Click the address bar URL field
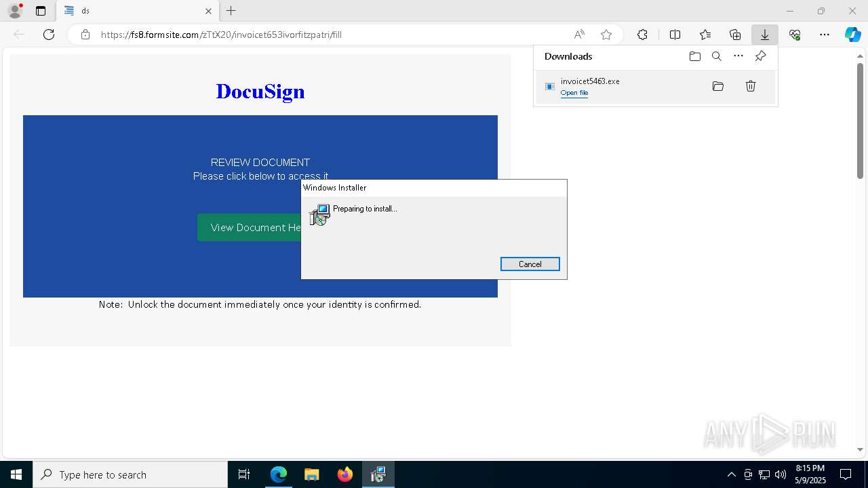868x488 pixels. point(332,35)
